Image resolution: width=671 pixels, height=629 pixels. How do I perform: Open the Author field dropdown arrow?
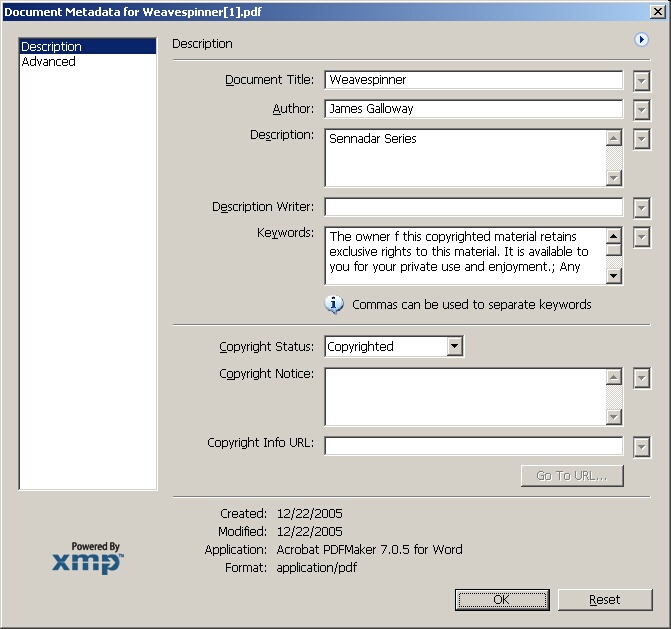click(x=641, y=109)
